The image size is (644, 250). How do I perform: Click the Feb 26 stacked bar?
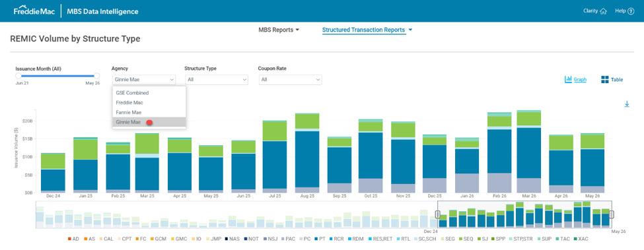click(x=499, y=152)
